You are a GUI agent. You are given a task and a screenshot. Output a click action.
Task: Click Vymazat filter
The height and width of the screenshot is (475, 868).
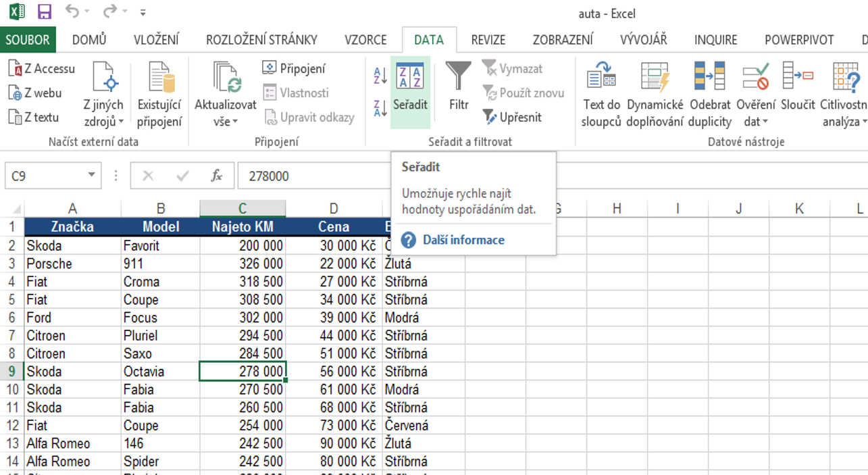pyautogui.click(x=513, y=69)
